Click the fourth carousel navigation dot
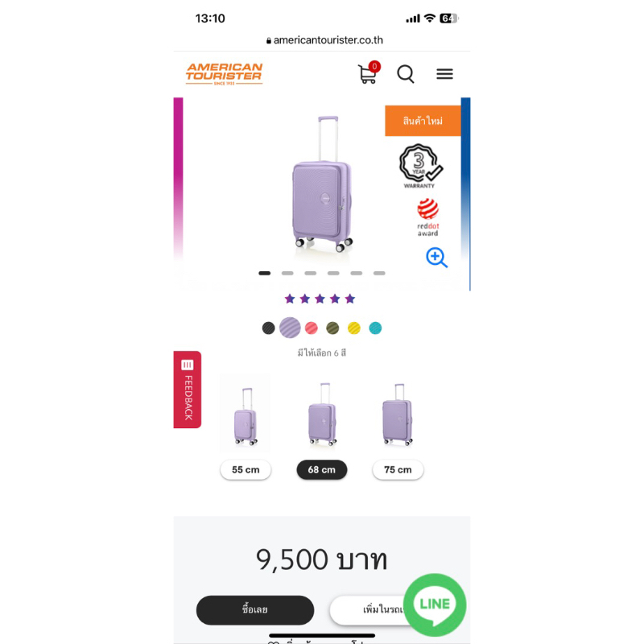This screenshot has height=644, width=644. pyautogui.click(x=333, y=273)
